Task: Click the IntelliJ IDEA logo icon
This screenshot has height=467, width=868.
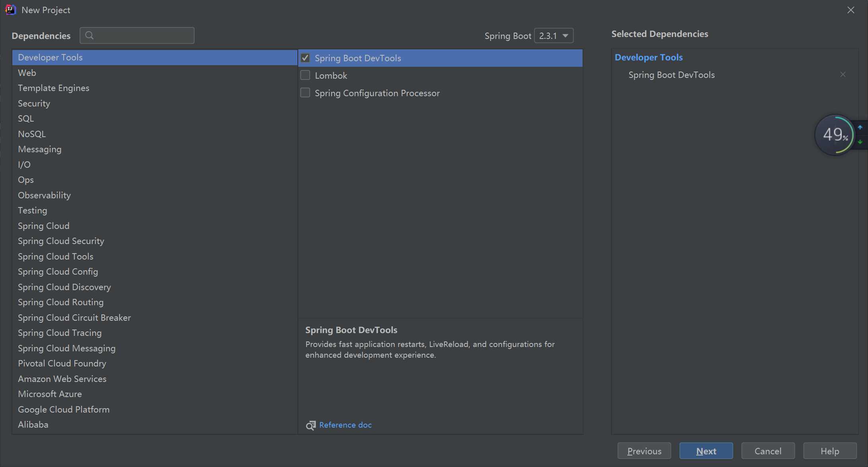Action: (x=10, y=10)
